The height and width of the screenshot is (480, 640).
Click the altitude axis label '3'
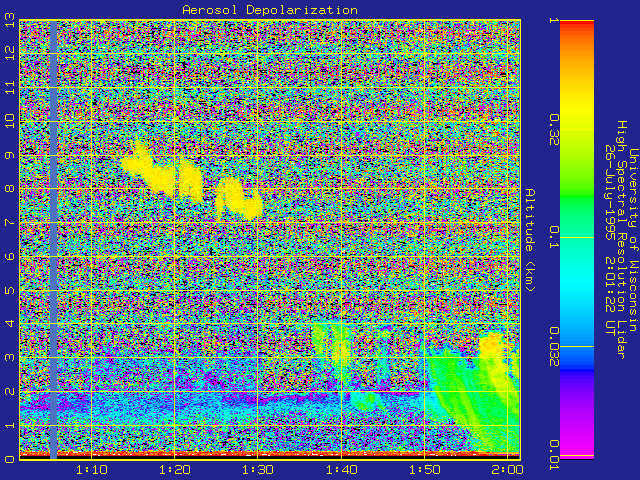(10, 358)
